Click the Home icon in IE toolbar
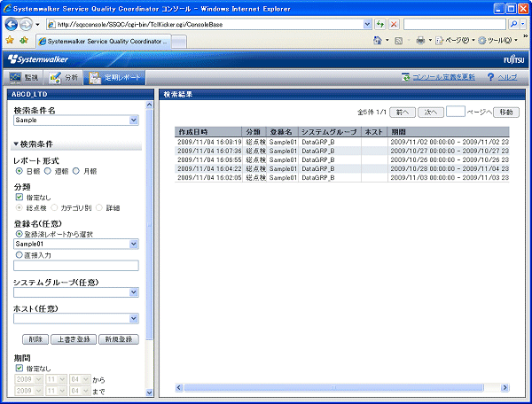The image size is (532, 404). 379,41
